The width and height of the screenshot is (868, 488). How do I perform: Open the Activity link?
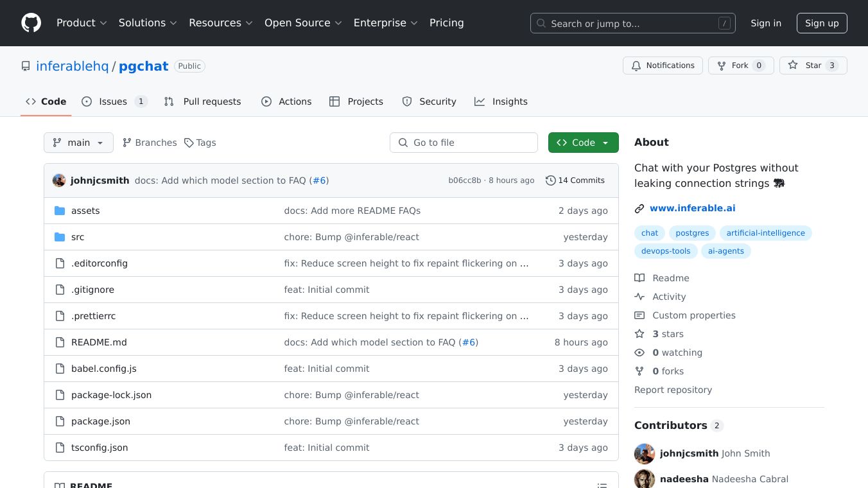coord(660,297)
